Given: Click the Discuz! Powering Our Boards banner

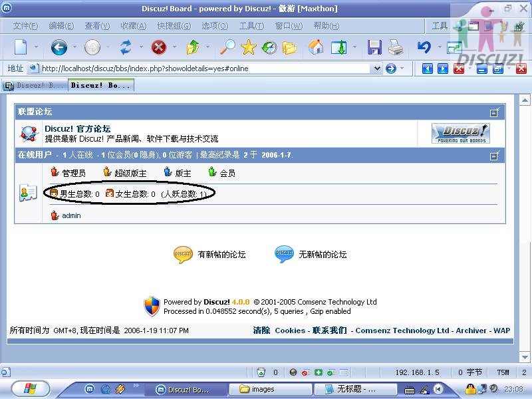Looking at the screenshot, I should point(461,134).
